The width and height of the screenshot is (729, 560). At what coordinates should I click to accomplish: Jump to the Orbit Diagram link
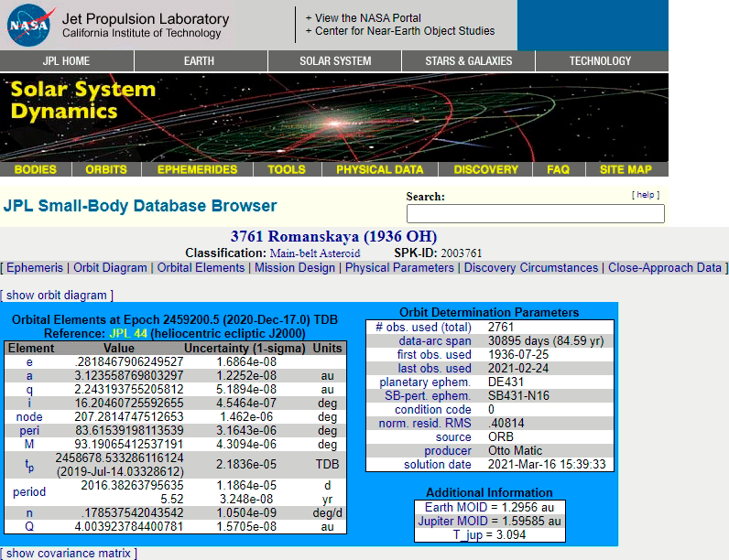110,268
